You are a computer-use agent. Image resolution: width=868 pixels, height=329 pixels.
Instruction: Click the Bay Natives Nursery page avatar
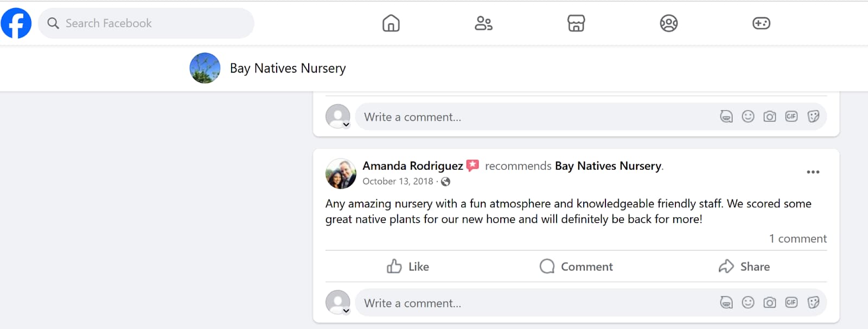[205, 68]
